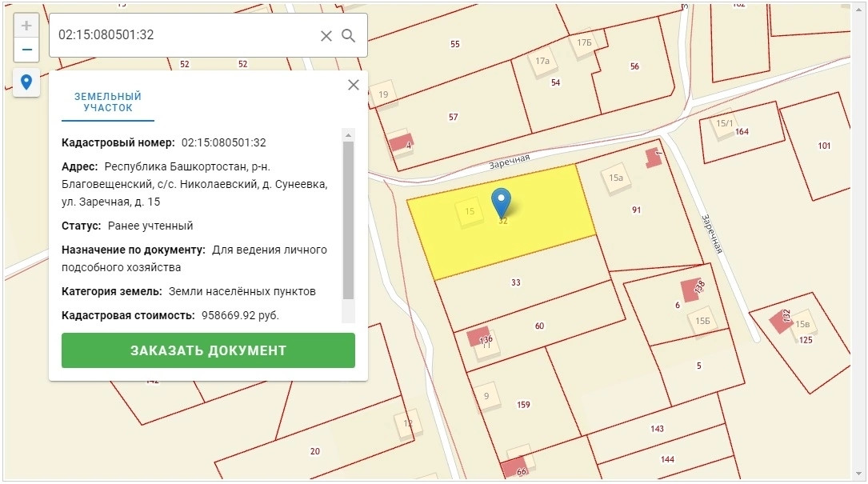The image size is (868, 484).
Task: Click the page scroll down arrow
Action: [x=858, y=474]
